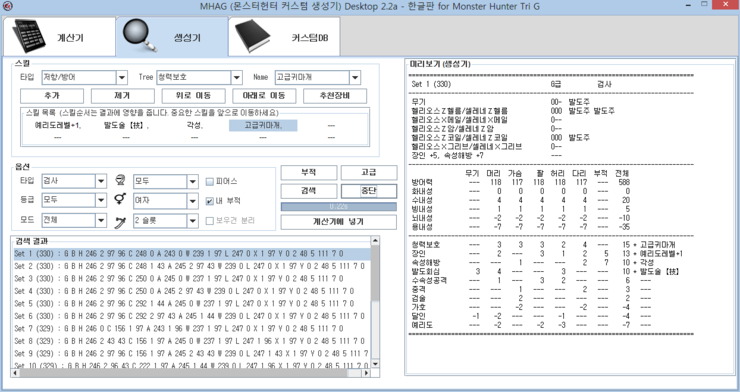Click results vertical scrollbar thumb

(375, 274)
